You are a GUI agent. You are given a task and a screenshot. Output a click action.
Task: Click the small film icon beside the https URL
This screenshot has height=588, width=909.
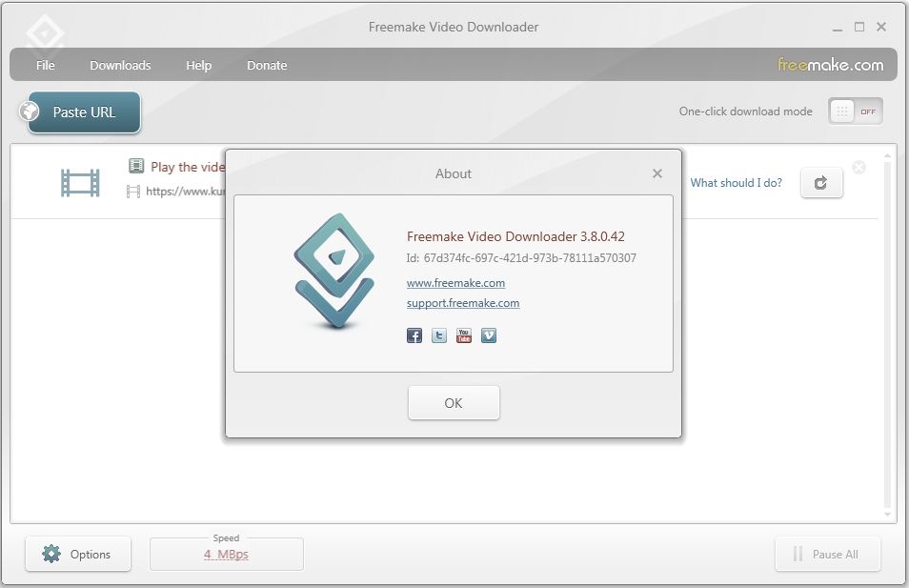[x=132, y=192]
